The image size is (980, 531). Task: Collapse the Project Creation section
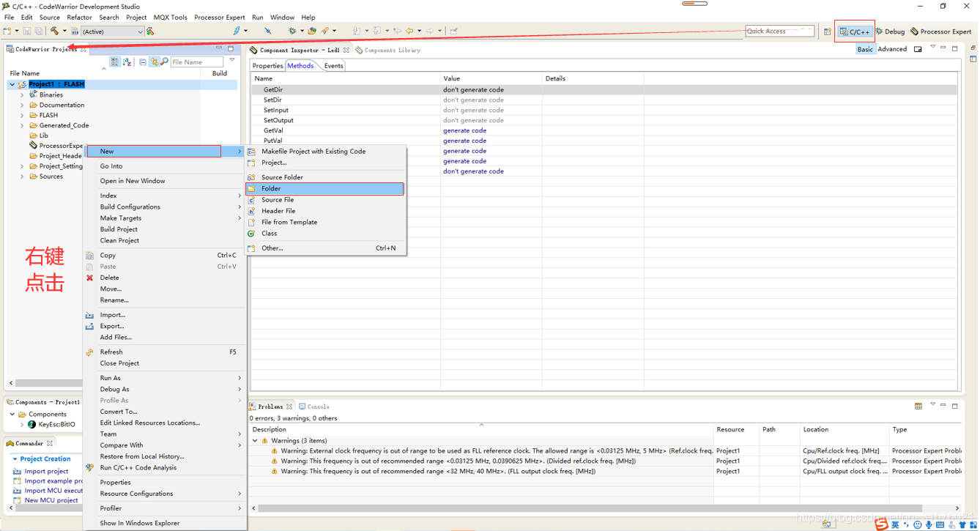tap(15, 459)
